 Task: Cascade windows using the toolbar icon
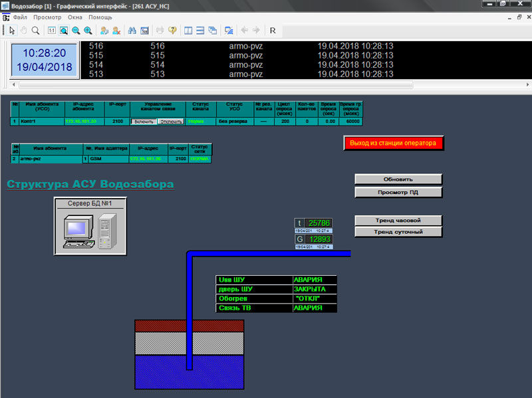pos(212,30)
